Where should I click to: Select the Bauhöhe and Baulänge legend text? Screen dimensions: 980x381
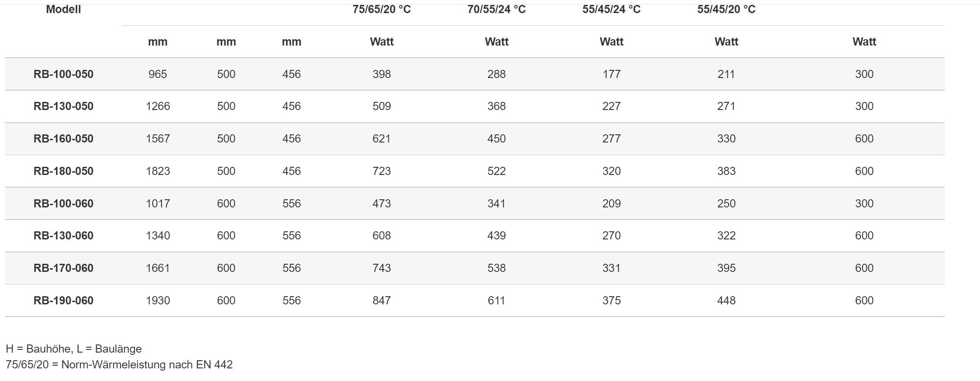[74, 349]
